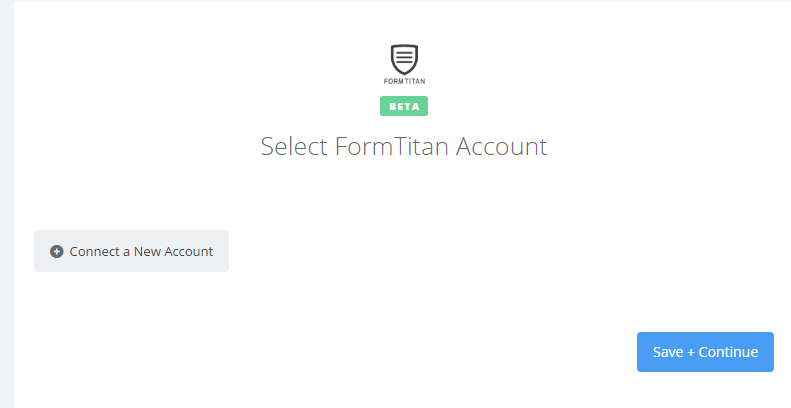The height and width of the screenshot is (408, 791).
Task: Click the word Save on the blue button
Action: click(x=668, y=352)
